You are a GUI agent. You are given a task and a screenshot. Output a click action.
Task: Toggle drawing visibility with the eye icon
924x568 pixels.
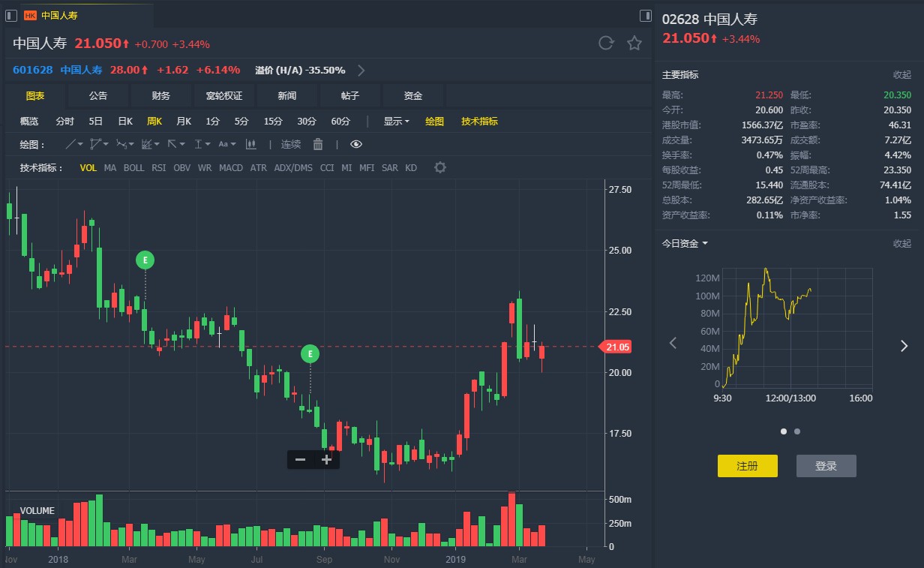click(356, 144)
